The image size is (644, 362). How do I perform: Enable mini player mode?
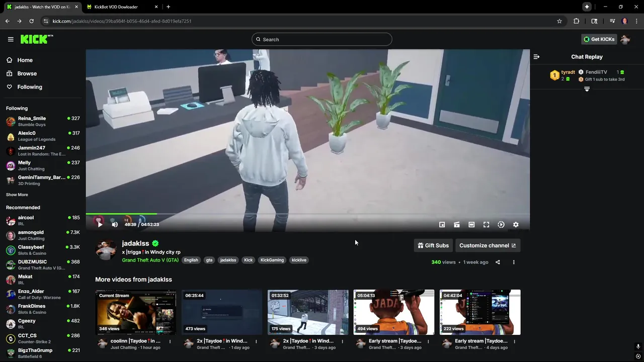point(442,225)
